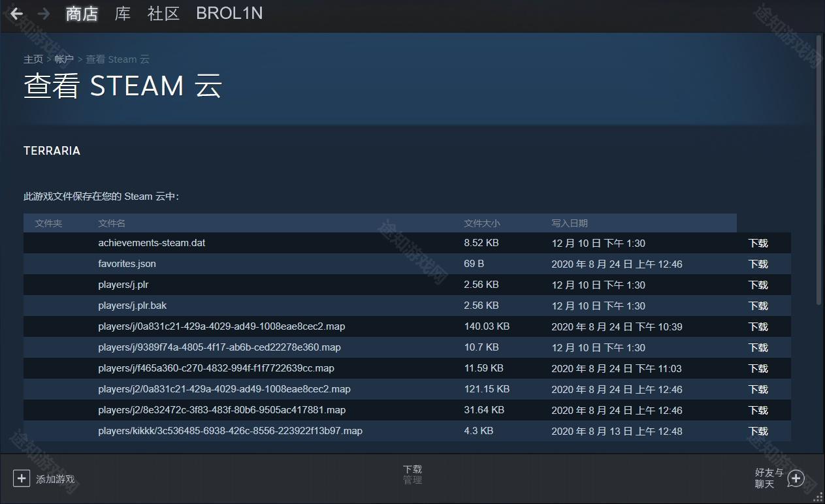Open the BROL1N profile menu

(229, 14)
